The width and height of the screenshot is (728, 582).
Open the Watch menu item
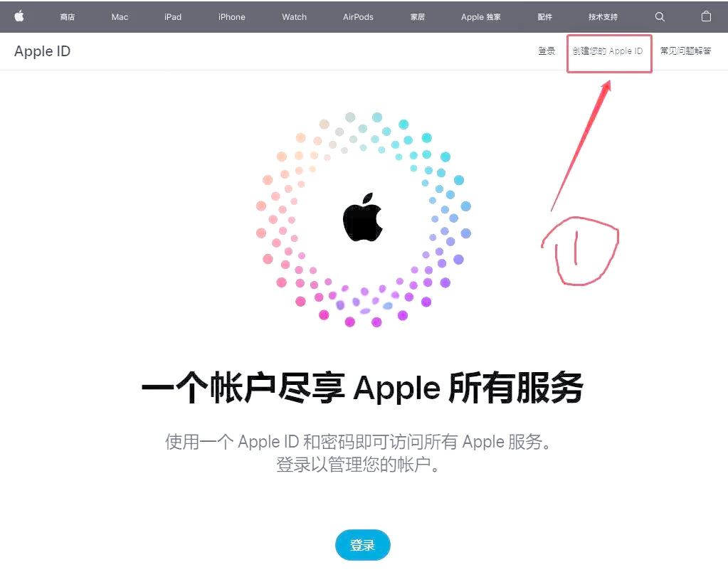pos(295,16)
